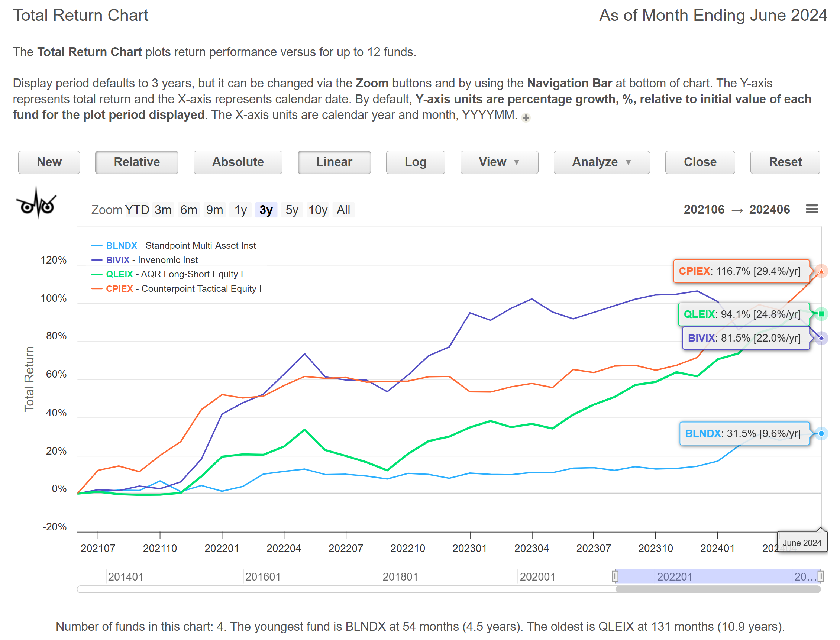Click navigator label 202001
840x640 pixels.
coord(537,577)
